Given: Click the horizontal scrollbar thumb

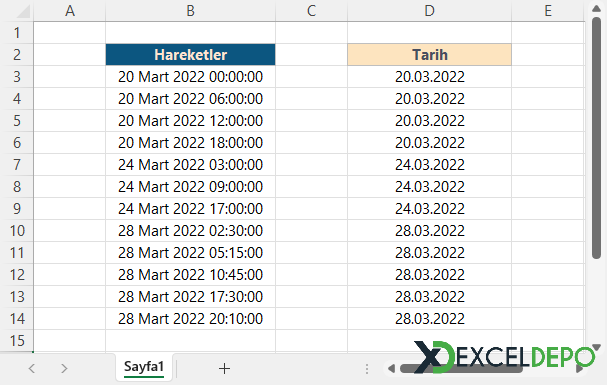Looking at the screenshot, I should pyautogui.click(x=461, y=368).
